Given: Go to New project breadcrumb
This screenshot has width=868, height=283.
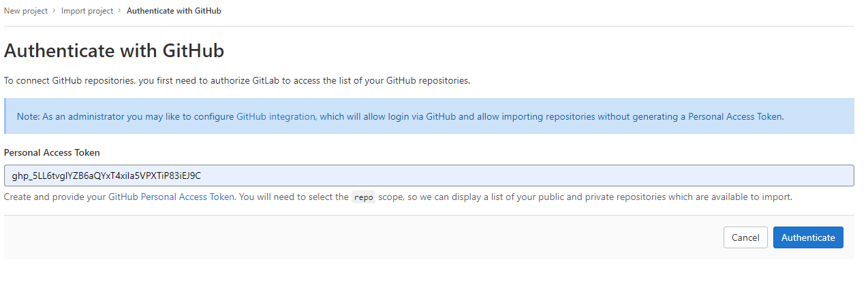Looking at the screenshot, I should click(26, 11).
